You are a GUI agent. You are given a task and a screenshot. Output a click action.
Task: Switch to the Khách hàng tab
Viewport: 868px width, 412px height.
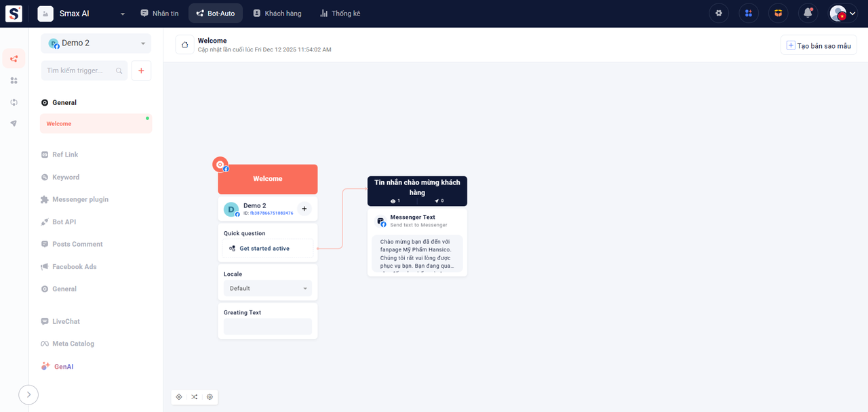pyautogui.click(x=277, y=14)
